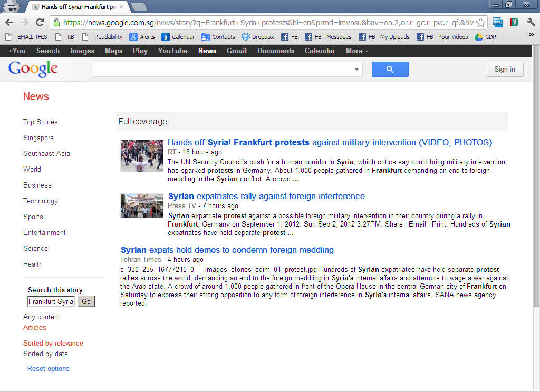Click the blue magnifier search button
540x392 pixels.
click(390, 69)
